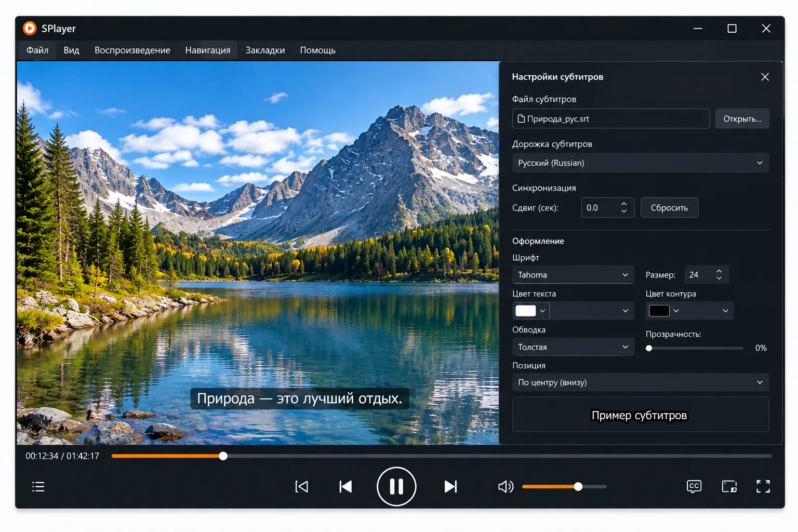Click the 0% transparency value

tap(761, 348)
